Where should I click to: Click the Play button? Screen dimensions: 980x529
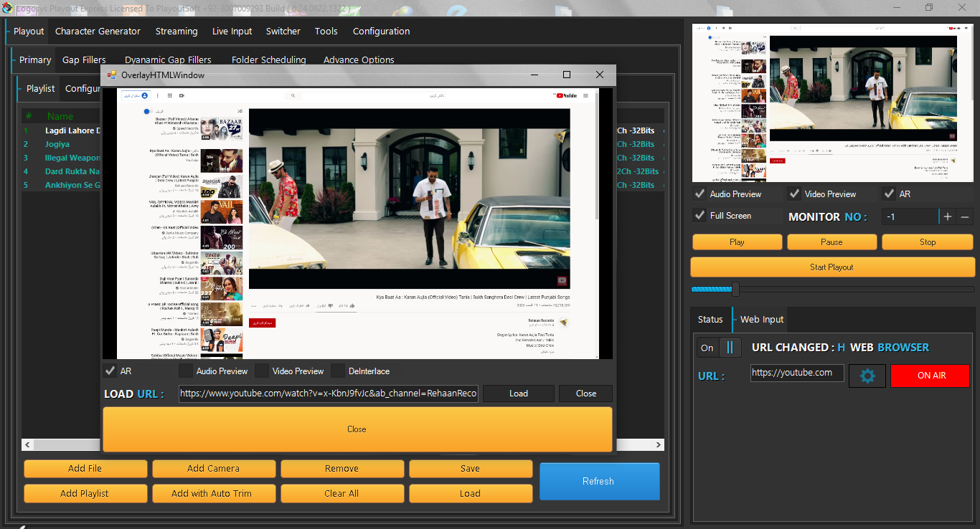pyautogui.click(x=737, y=242)
